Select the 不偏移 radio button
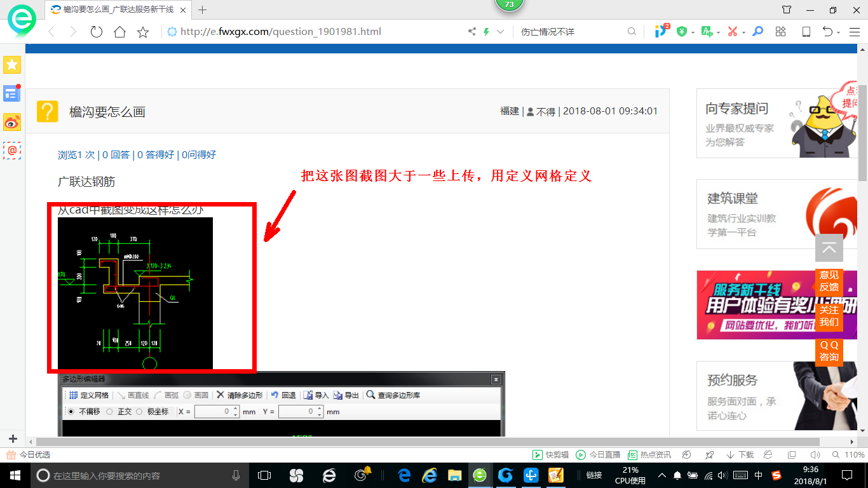 click(71, 412)
